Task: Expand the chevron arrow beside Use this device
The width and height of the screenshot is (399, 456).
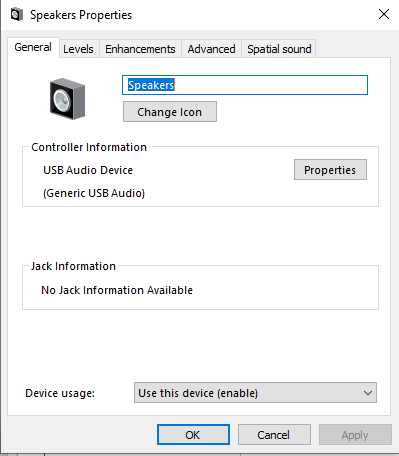Action: pos(368,393)
